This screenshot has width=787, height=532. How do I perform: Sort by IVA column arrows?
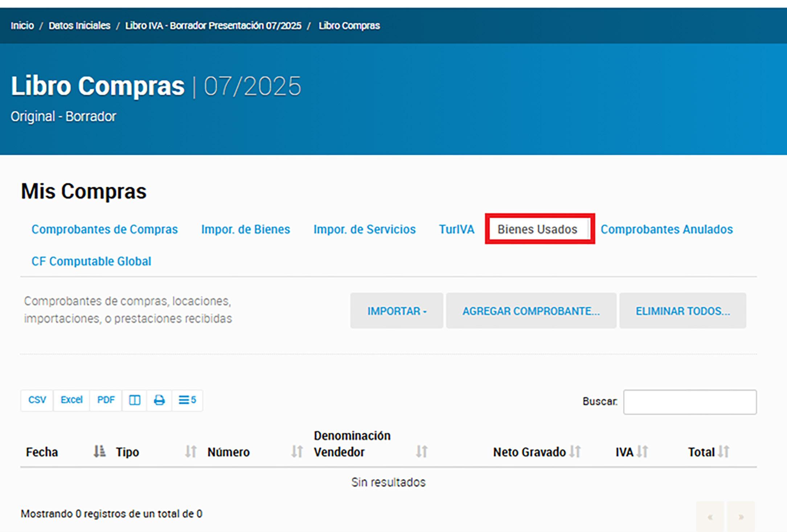pyautogui.click(x=642, y=452)
